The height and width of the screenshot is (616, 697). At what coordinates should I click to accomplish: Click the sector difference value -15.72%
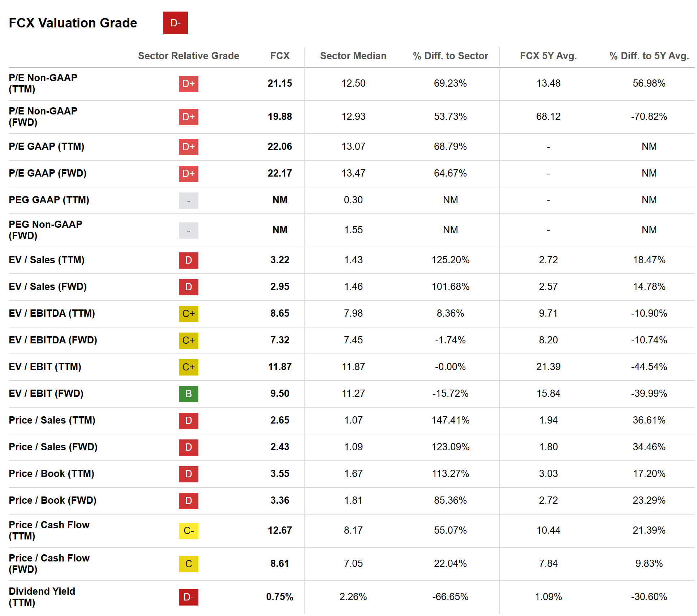[x=450, y=394]
